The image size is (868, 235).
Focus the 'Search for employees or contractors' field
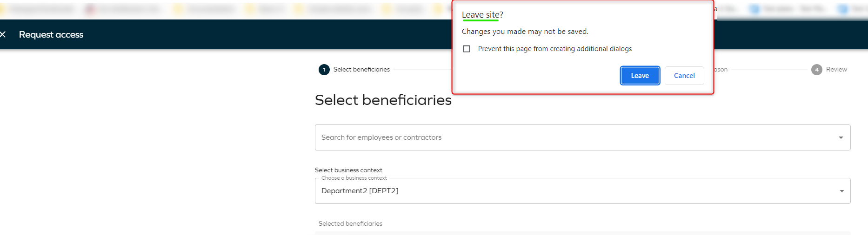click(x=582, y=137)
